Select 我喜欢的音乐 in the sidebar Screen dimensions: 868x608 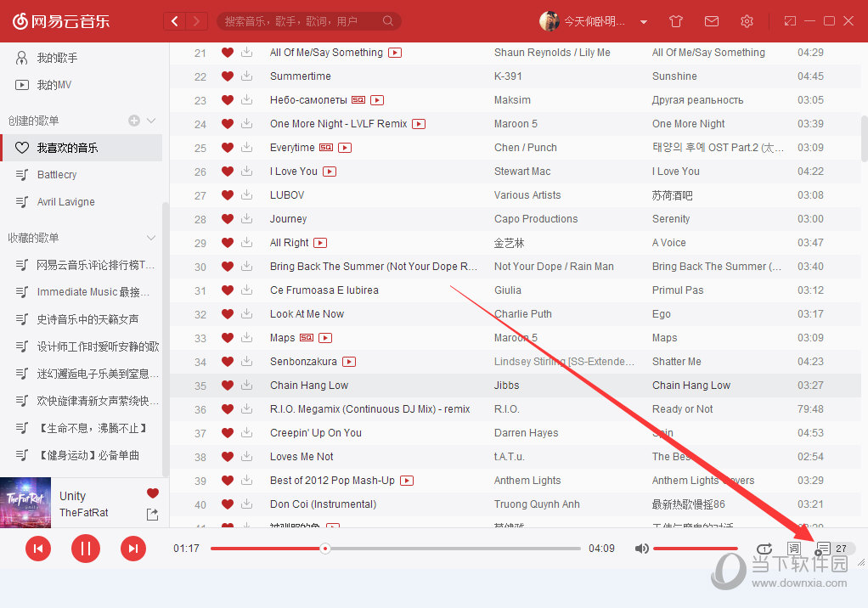[x=67, y=148]
